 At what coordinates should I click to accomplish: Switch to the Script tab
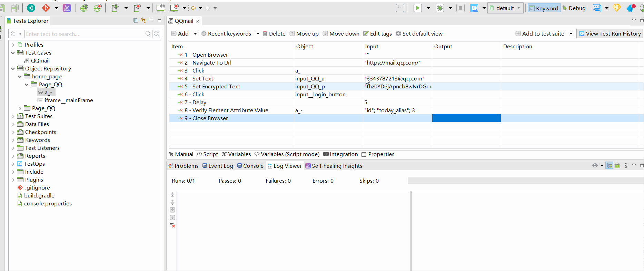click(207, 154)
